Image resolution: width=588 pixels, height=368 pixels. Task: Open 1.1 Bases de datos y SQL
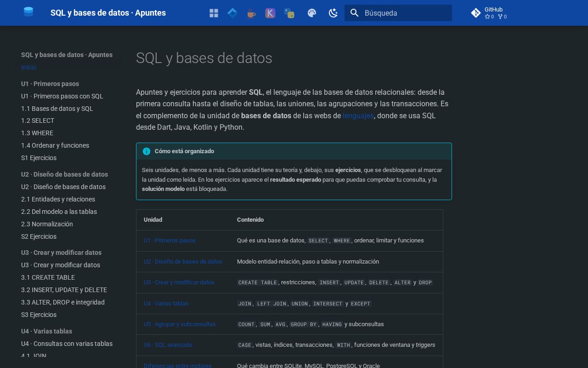click(x=57, y=109)
